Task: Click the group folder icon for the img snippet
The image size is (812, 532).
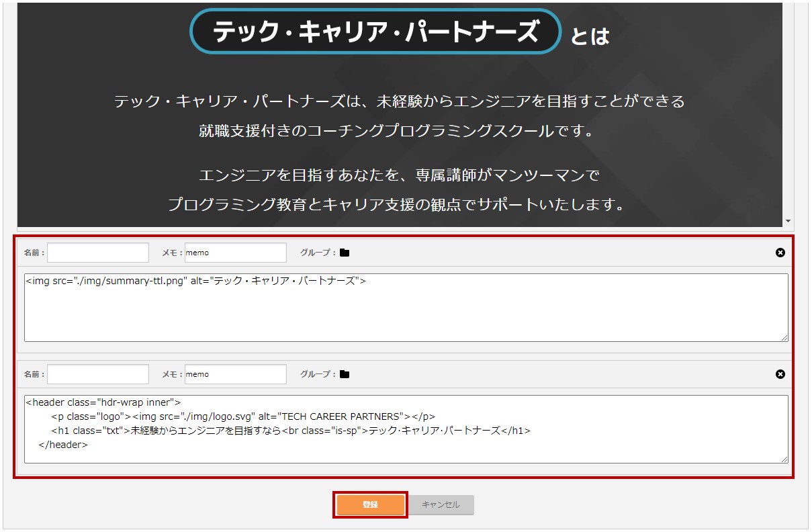Action: [345, 253]
